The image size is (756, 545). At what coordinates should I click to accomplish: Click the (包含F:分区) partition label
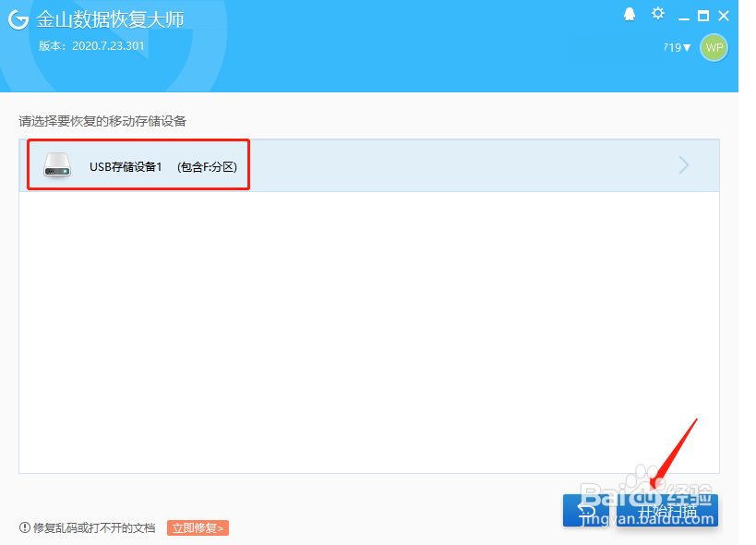click(207, 167)
